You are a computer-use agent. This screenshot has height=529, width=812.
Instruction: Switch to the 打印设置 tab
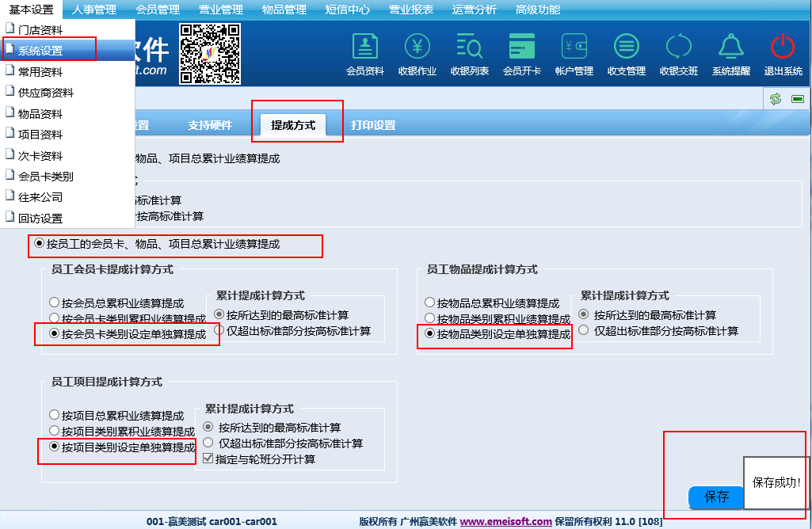373,125
